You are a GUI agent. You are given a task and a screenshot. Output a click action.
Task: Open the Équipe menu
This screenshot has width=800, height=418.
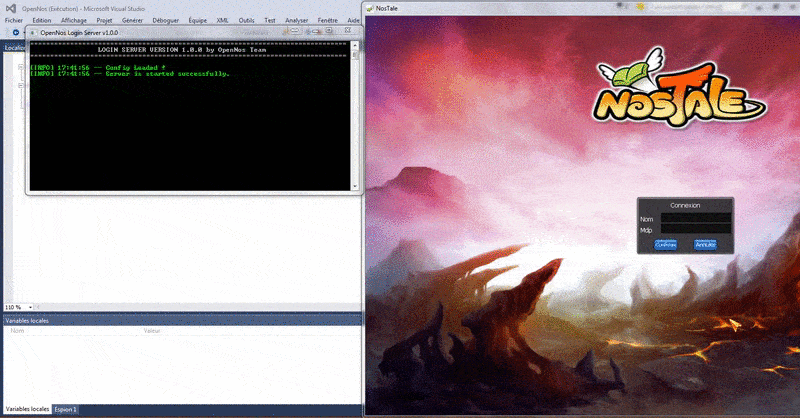[198, 19]
